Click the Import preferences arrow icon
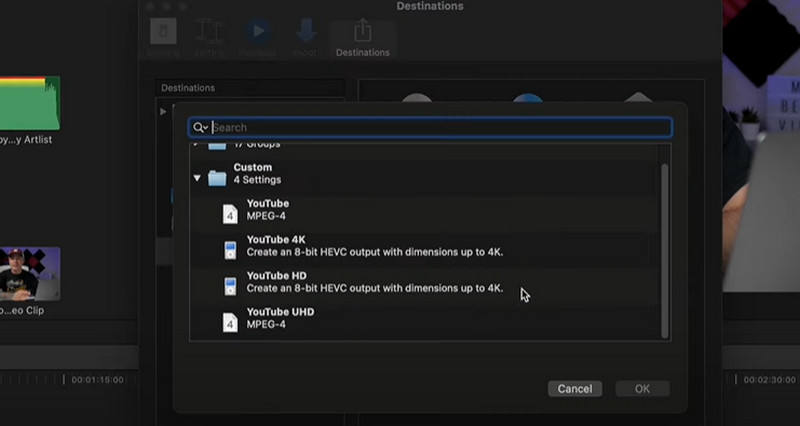The height and width of the screenshot is (426, 800). [x=306, y=36]
